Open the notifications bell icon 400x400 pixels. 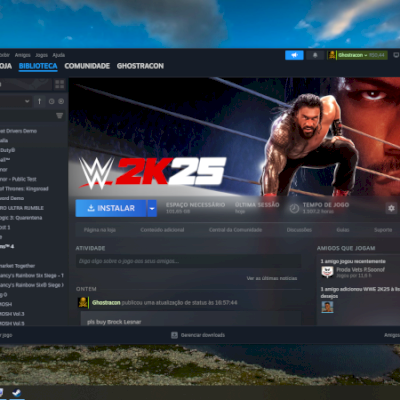click(315, 55)
